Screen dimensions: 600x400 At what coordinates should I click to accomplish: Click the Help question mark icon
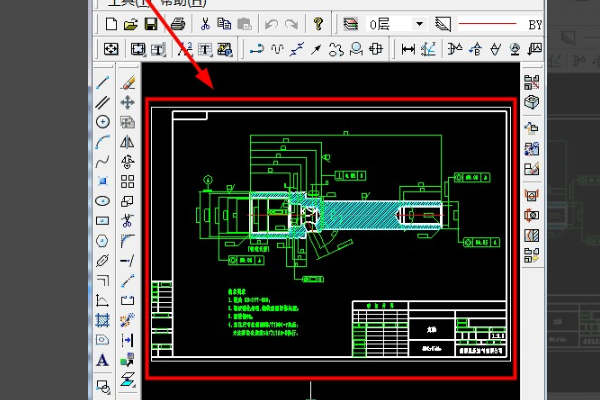(318, 23)
